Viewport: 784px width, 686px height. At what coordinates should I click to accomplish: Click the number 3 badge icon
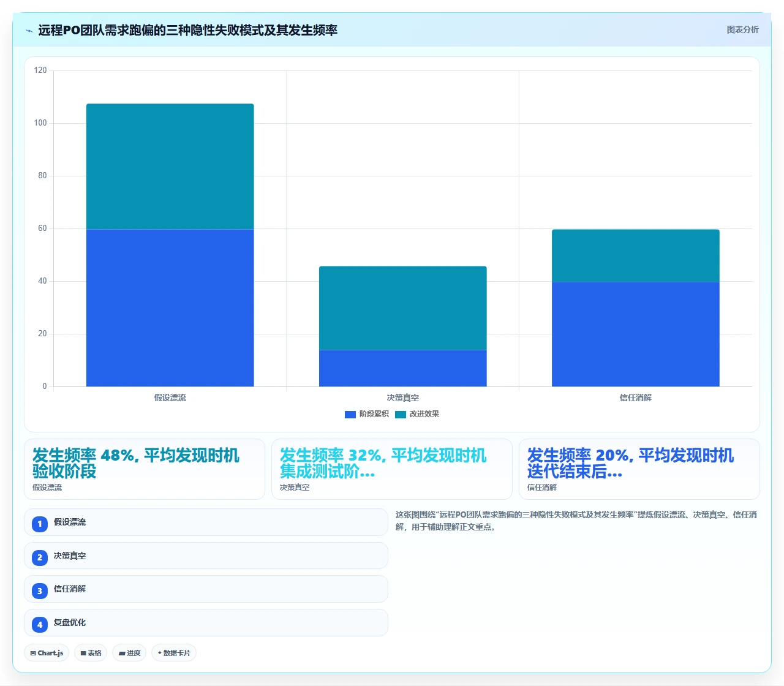click(40, 590)
